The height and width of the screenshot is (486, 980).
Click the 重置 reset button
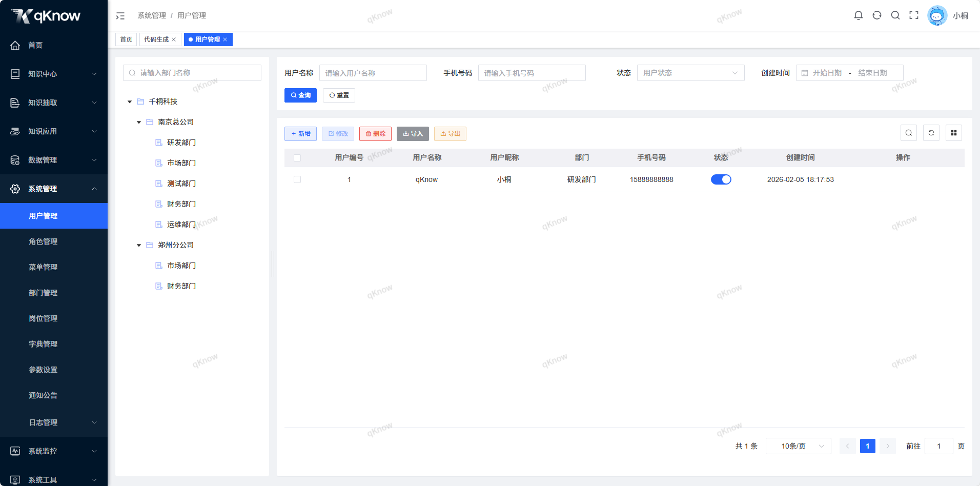click(339, 95)
